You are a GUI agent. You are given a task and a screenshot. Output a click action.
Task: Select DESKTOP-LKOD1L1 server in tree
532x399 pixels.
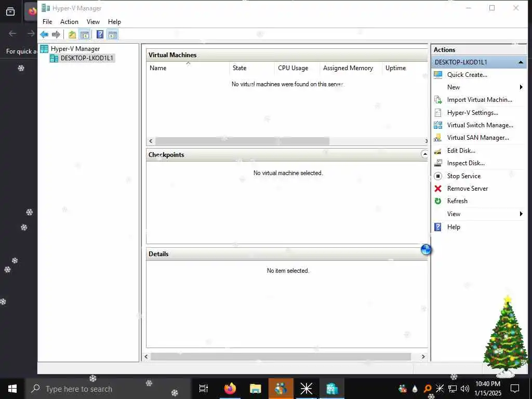[82, 58]
